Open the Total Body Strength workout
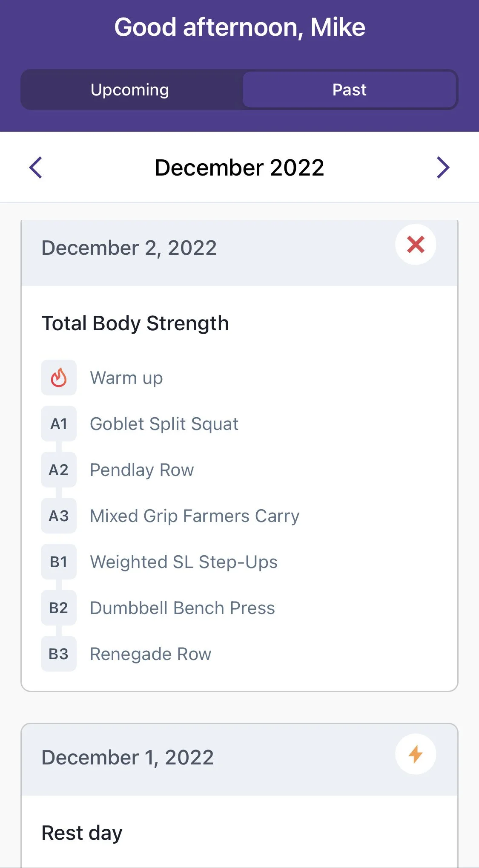This screenshot has height=868, width=479. tap(135, 323)
